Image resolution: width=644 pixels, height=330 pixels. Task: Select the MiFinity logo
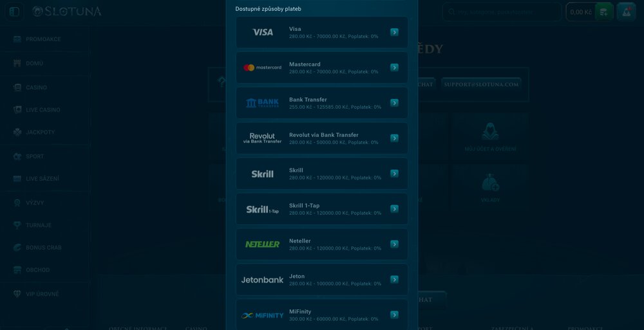pos(262,315)
